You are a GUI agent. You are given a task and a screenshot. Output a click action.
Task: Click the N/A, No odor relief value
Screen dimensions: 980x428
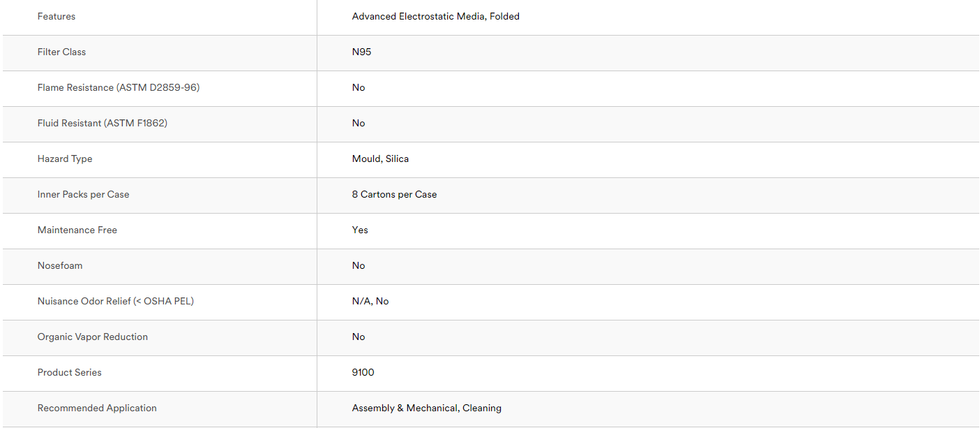370,301
